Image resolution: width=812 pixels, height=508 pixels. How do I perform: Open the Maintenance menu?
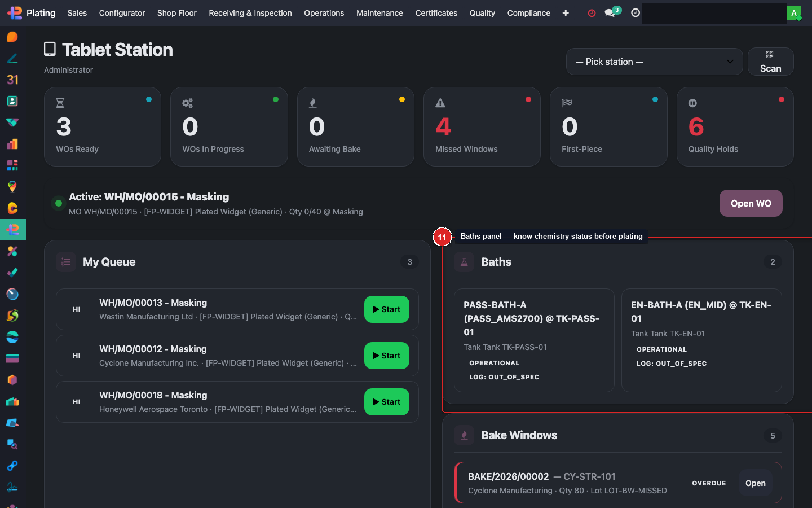pyautogui.click(x=379, y=13)
